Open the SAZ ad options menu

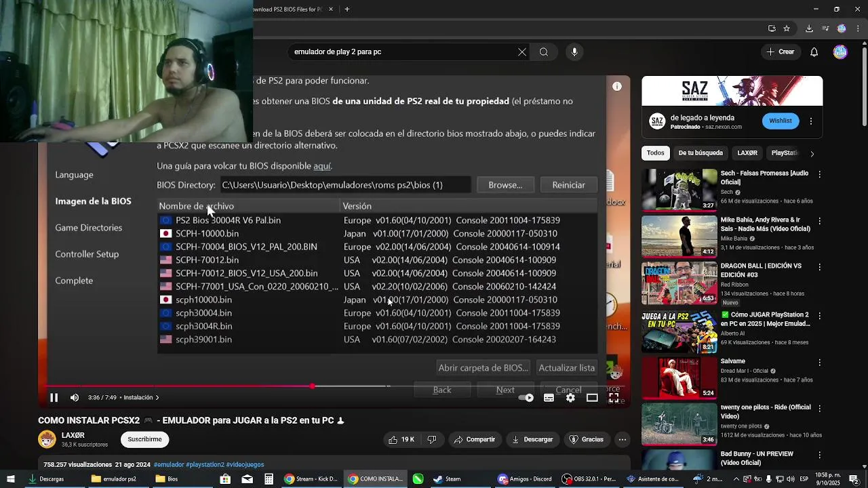(x=811, y=121)
